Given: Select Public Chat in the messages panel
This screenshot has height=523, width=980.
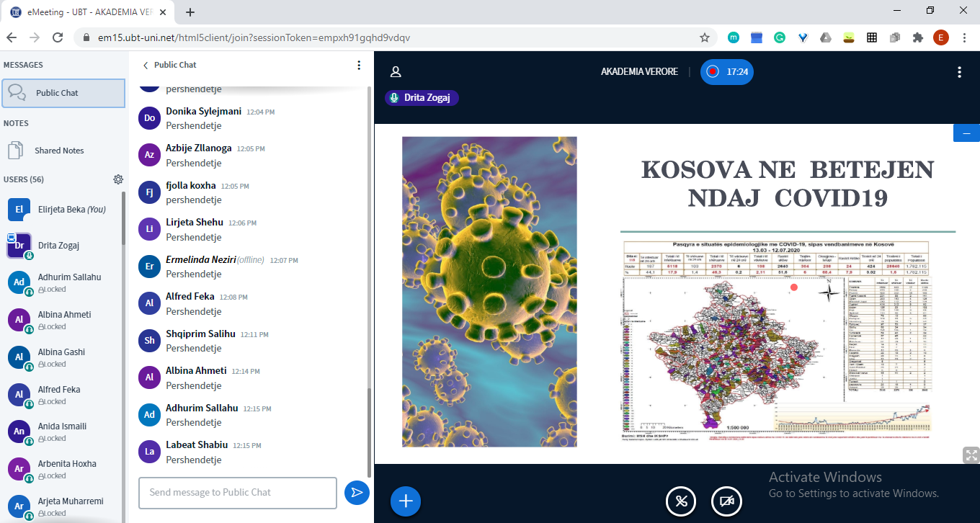Looking at the screenshot, I should [63, 93].
